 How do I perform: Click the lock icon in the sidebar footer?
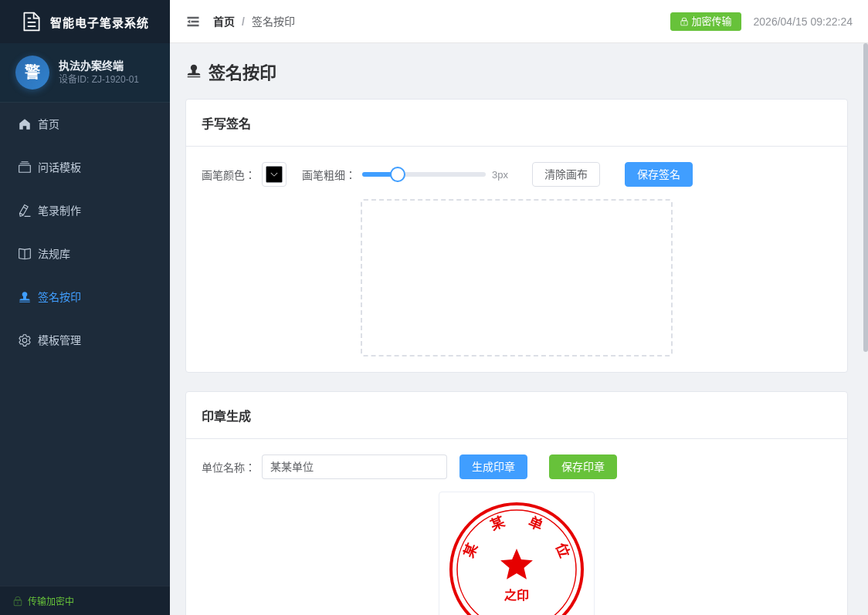[x=18, y=601]
